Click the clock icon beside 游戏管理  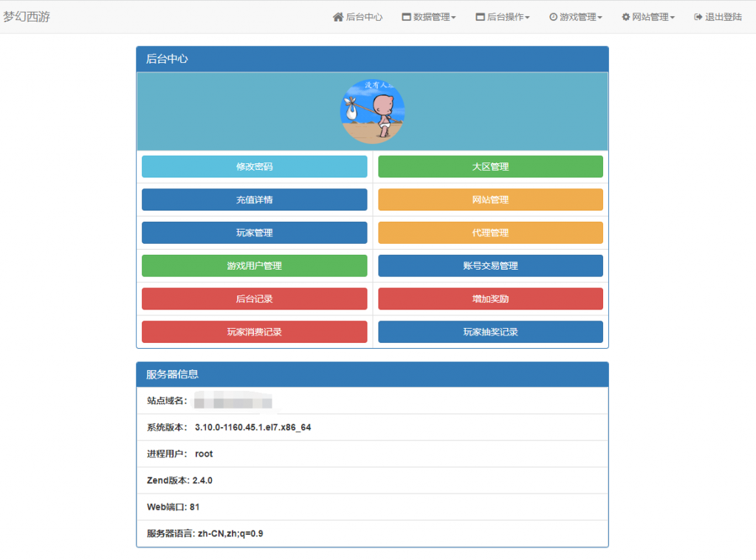coord(553,17)
